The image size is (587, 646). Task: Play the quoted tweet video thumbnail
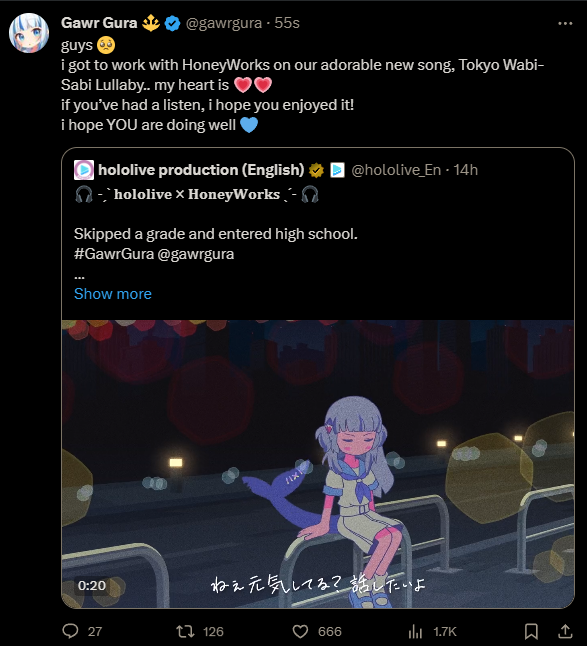[x=318, y=463]
